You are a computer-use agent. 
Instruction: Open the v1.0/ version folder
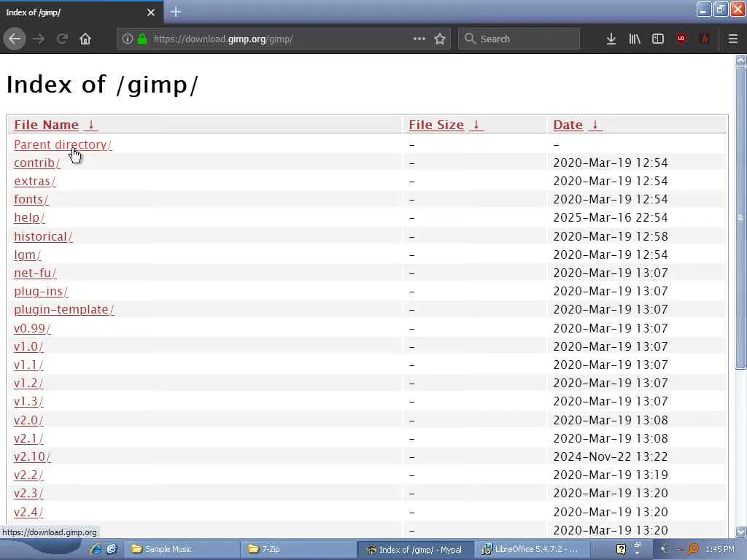point(28,346)
